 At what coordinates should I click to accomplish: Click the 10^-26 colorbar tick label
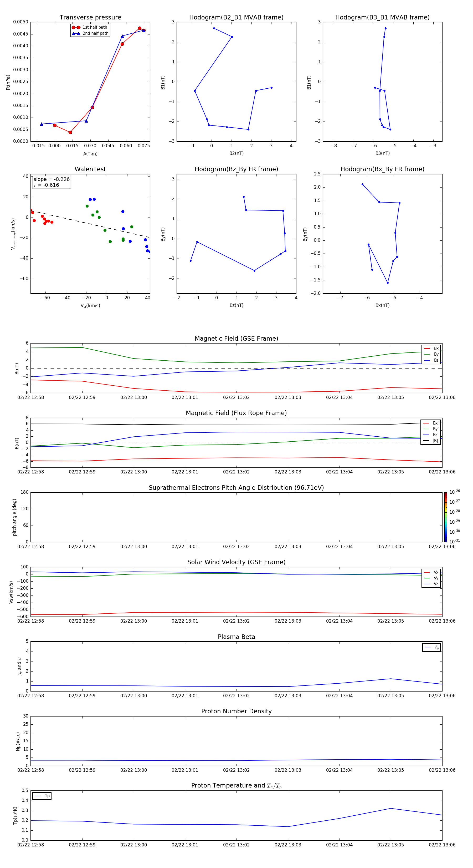point(455,492)
